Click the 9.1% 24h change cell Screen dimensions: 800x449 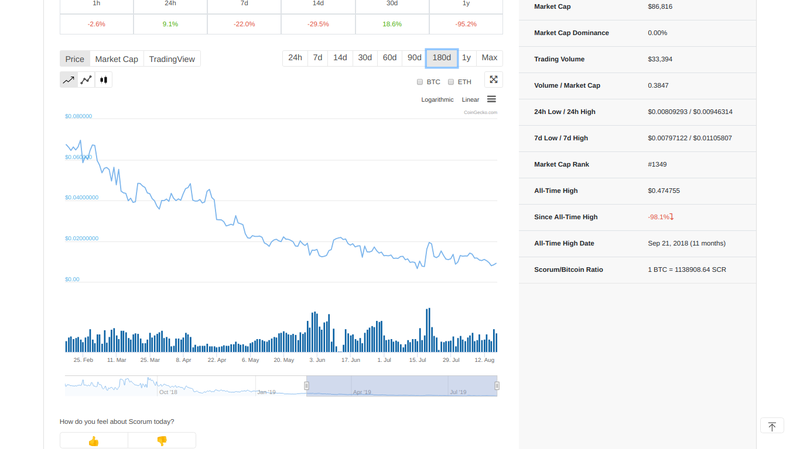170,24
